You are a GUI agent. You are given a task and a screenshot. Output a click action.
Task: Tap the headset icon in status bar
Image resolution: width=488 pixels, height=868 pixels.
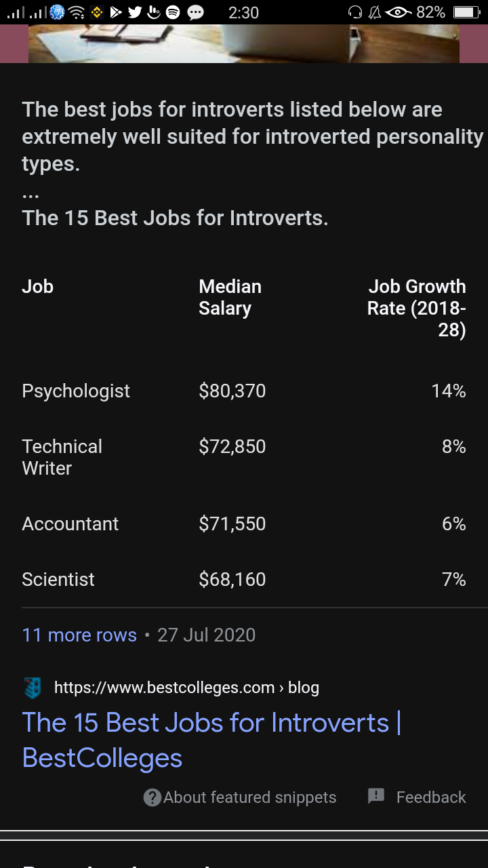(x=354, y=12)
